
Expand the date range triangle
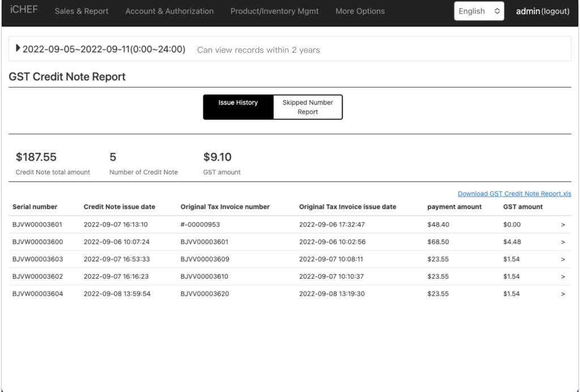click(18, 49)
